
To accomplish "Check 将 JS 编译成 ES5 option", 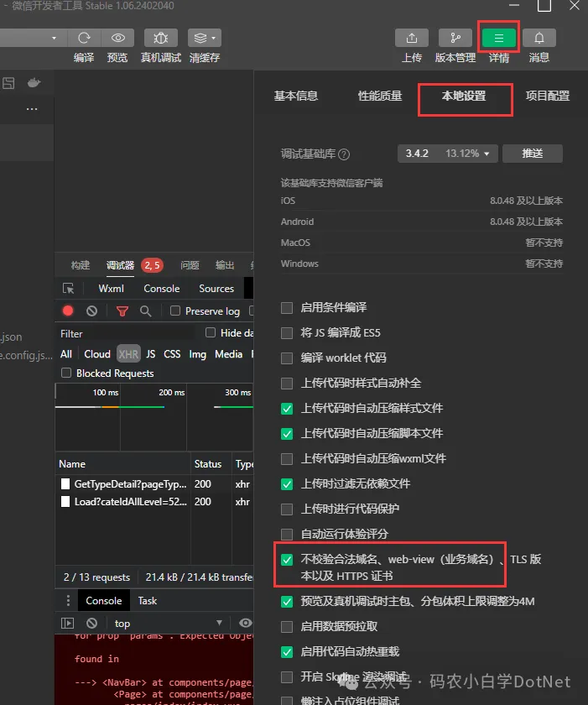I will point(287,333).
